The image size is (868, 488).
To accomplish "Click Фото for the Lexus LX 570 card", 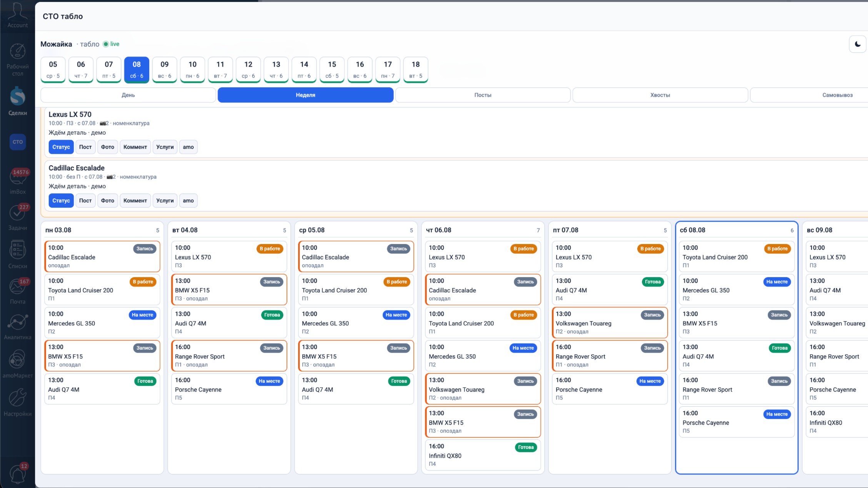I will pyautogui.click(x=108, y=147).
